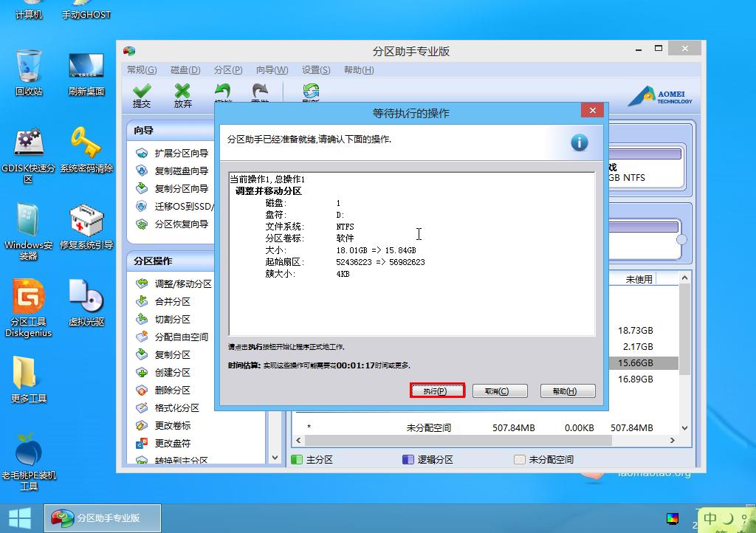Open the 磁盘(D) menu
This screenshot has height=533, width=756.
click(x=185, y=70)
